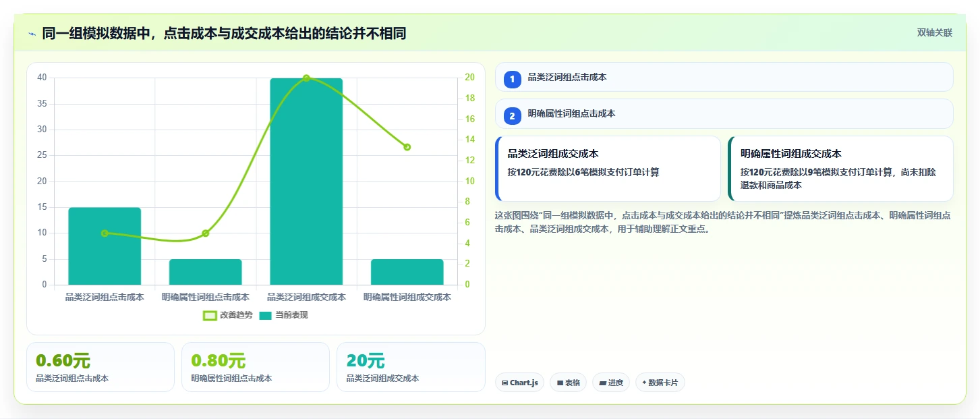Click the blue number 2 badge
980x419 pixels.
(512, 116)
